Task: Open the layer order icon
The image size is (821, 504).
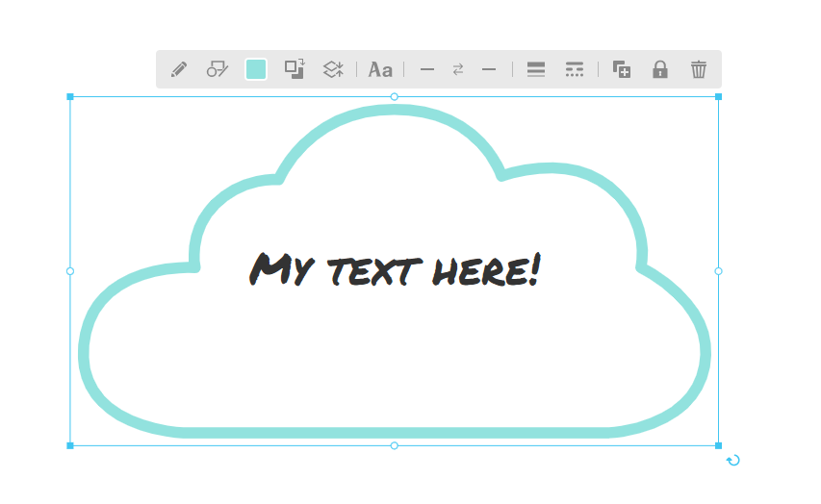Action: (333, 69)
